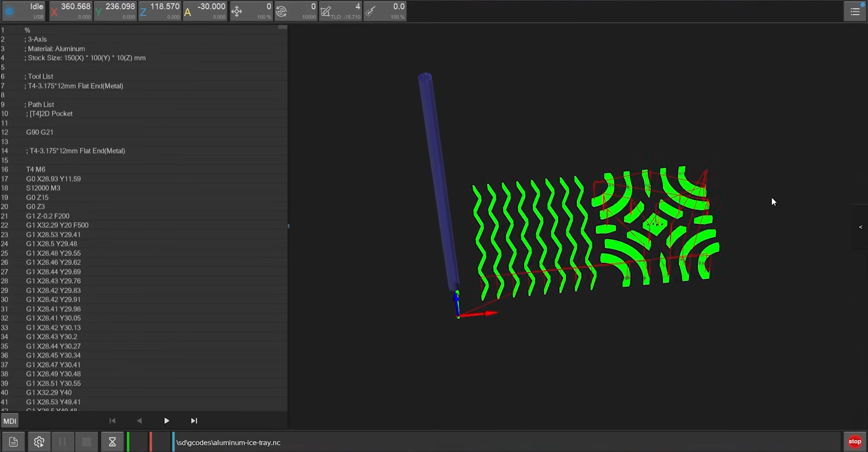Click the Idle machine status indicator
Screen dimensions: 868x452
pyautogui.click(x=24, y=11)
